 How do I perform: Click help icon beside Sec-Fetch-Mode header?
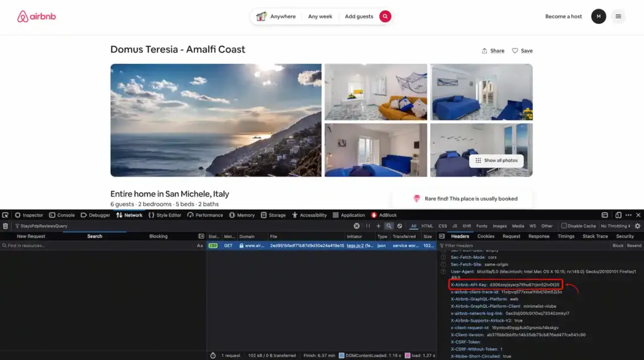pos(443,258)
